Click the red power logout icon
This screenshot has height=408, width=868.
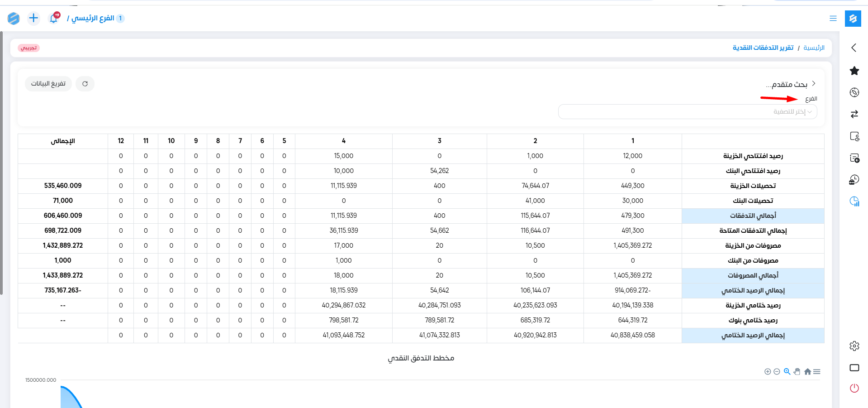(854, 388)
